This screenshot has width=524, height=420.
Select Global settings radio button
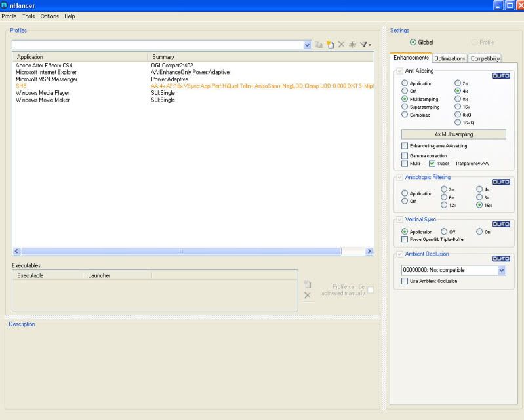click(413, 42)
